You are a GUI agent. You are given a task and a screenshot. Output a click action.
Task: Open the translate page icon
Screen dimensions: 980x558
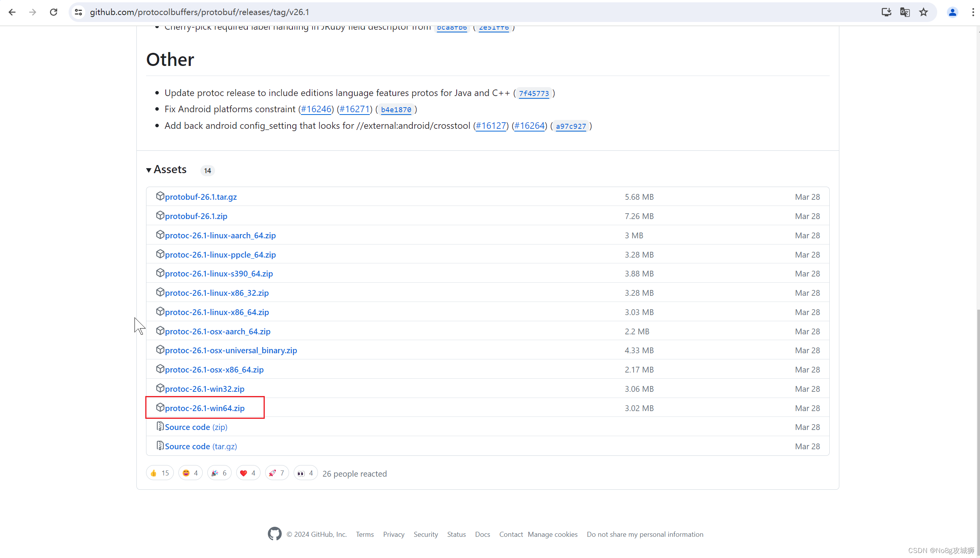tap(905, 12)
